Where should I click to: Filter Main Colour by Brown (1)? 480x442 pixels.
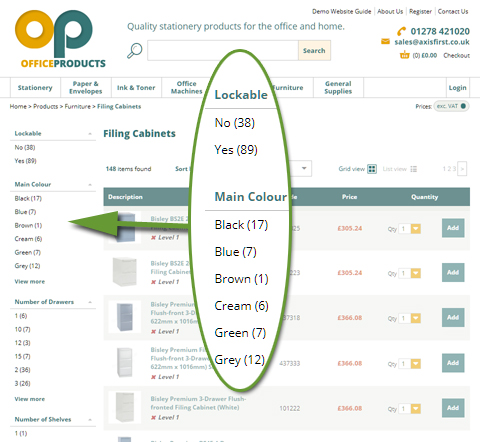[28, 225]
